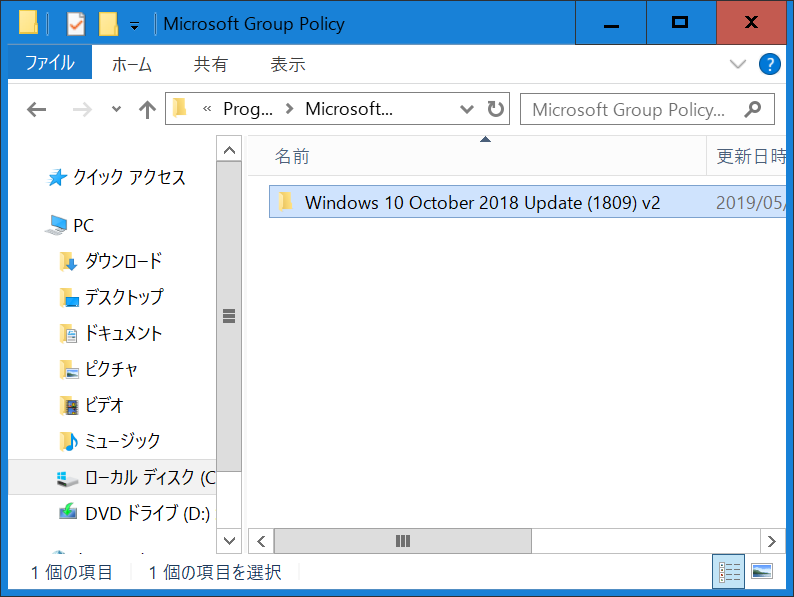This screenshot has height=597, width=794.
Task: Go back with the left arrow
Action: pyautogui.click(x=36, y=109)
